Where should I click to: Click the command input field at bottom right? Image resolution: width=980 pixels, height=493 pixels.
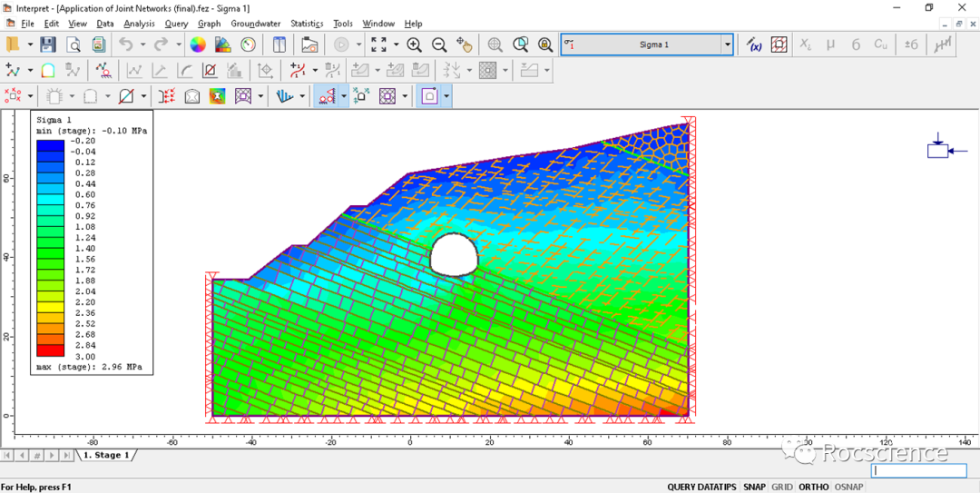[918, 471]
